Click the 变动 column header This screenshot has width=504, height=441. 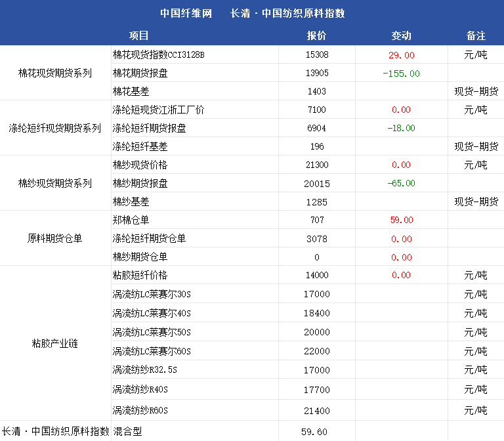click(401, 35)
